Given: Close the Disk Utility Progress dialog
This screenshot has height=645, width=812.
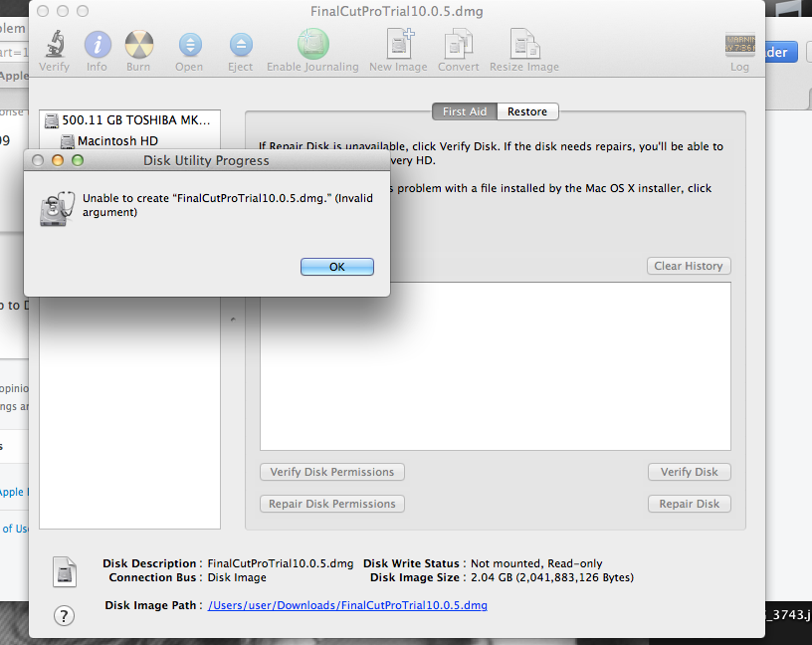Looking at the screenshot, I should pyautogui.click(x=38, y=160).
